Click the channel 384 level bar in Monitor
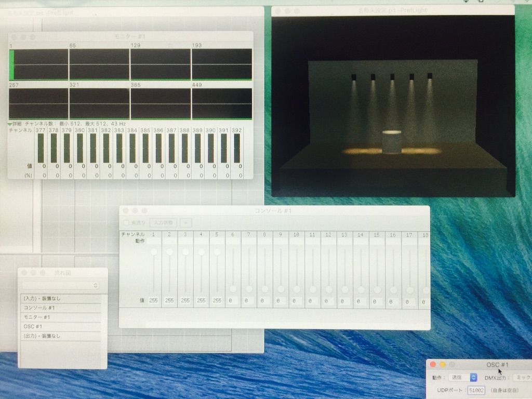This screenshot has width=532, height=399. 132,148
